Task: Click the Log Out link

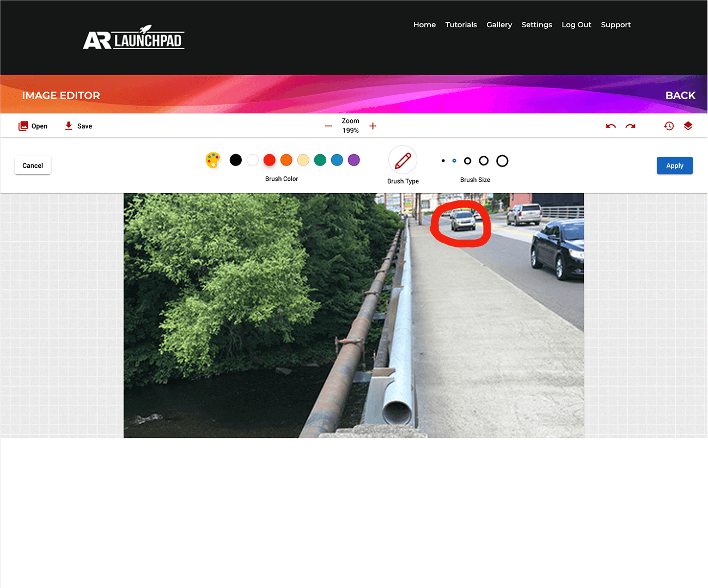Action: tap(577, 24)
